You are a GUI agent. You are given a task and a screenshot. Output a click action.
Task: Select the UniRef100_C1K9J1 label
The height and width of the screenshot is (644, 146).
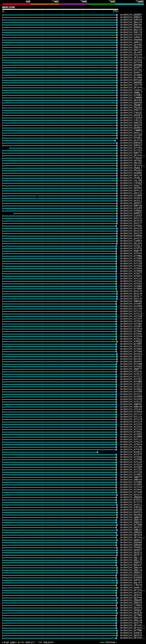pyautogui.click(x=131, y=90)
